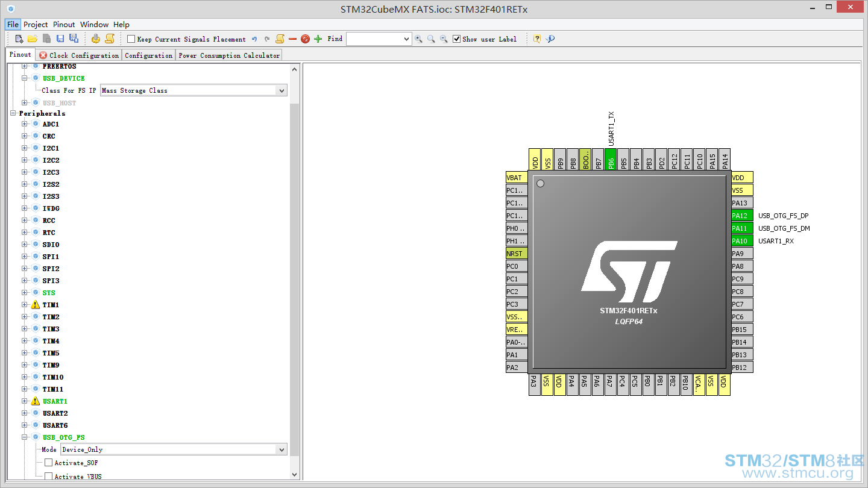Expand the USART1 tree node
Screen dimensions: 868x488
click(x=25, y=401)
